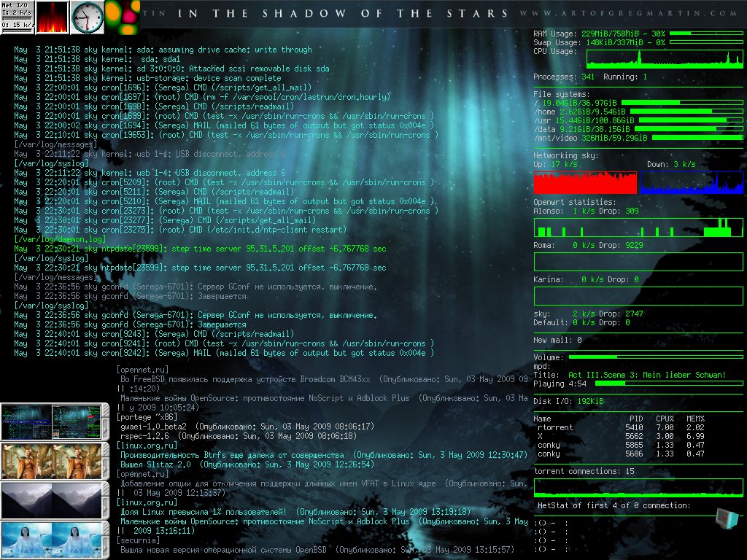Click the 'Disk I/O: 192KiB' readout
This screenshot has width=747, height=560.
coord(568,401)
